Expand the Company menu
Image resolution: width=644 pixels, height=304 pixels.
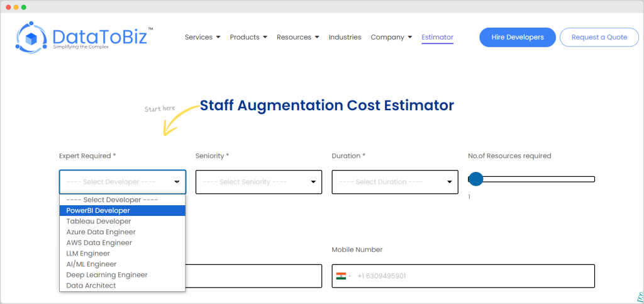point(391,37)
